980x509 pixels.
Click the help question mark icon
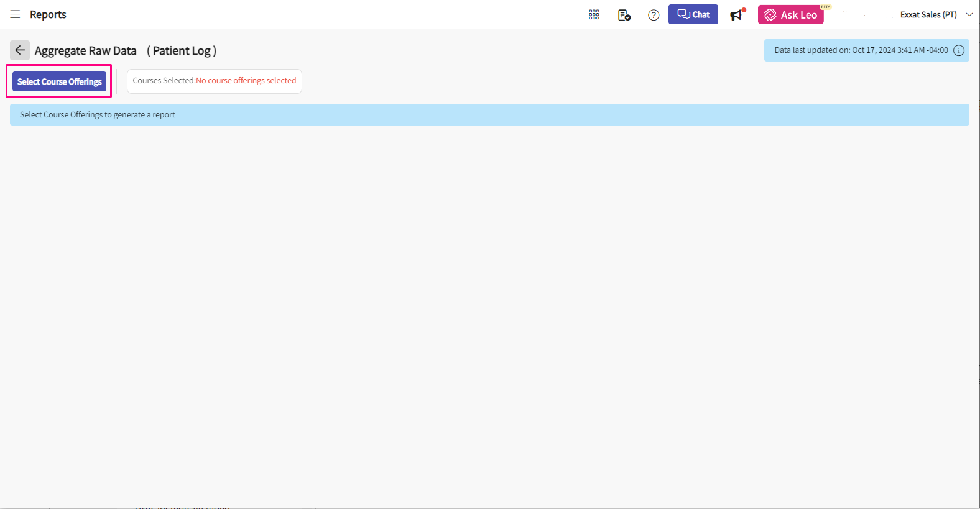[654, 15]
